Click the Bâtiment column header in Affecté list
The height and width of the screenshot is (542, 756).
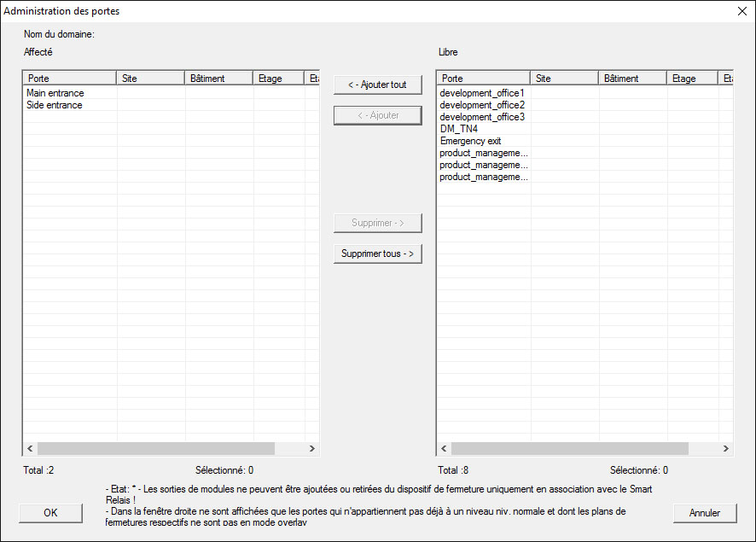tap(218, 79)
